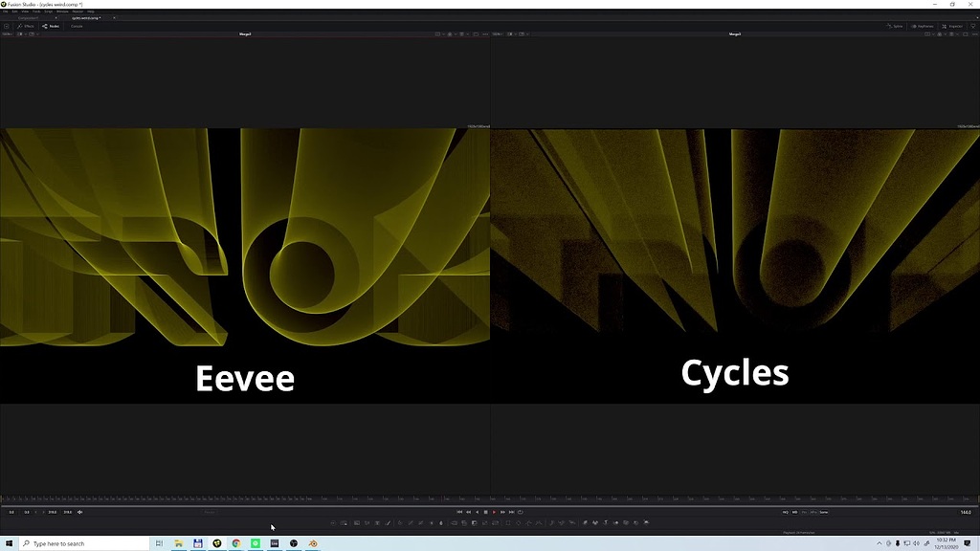This screenshot has height=551, width=980.
Task: Open the Windows notification center
Action: [x=968, y=543]
